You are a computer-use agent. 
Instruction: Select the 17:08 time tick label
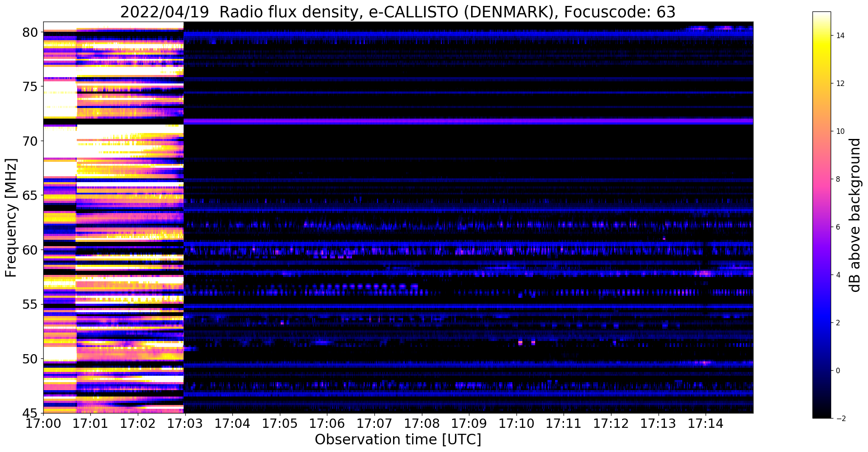tap(421, 424)
